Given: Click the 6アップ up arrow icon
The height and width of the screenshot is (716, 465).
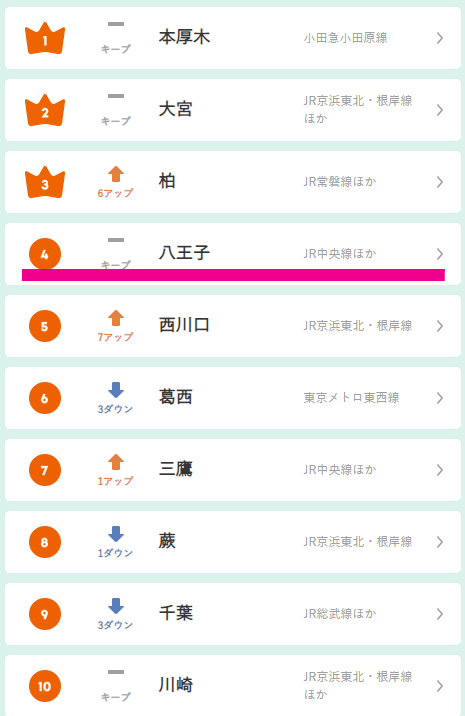Looking at the screenshot, I should (x=116, y=174).
